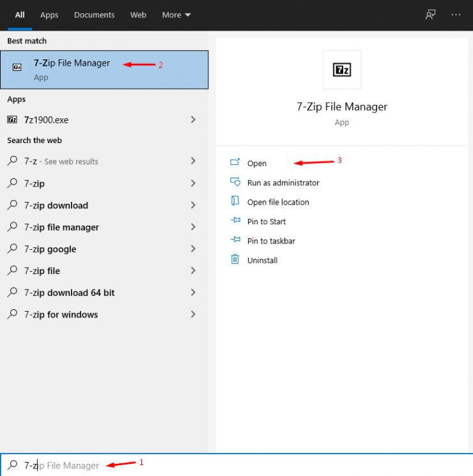Click the feedback person icon
Viewport: 473px width, 476px height.
coord(430,15)
